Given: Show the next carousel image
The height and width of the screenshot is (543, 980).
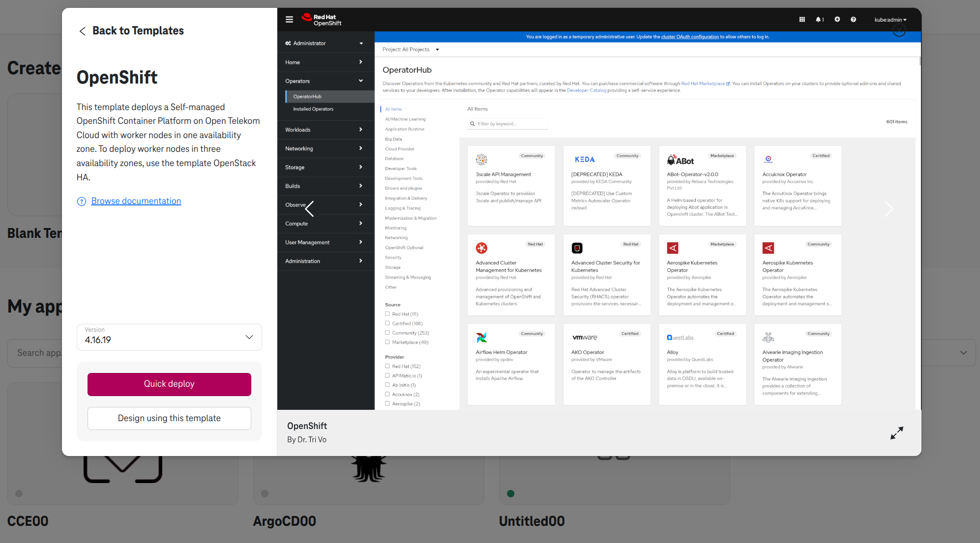Looking at the screenshot, I should point(889,209).
